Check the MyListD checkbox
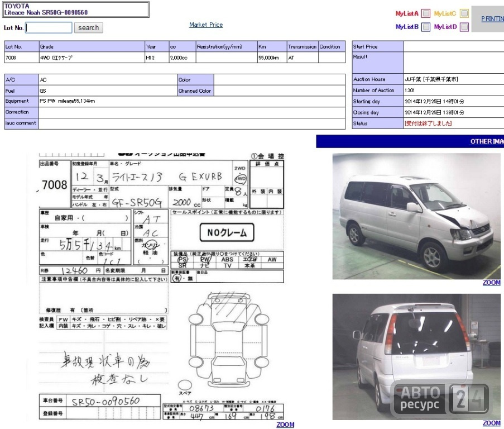The width and height of the screenshot is (504, 429). pos(464,27)
